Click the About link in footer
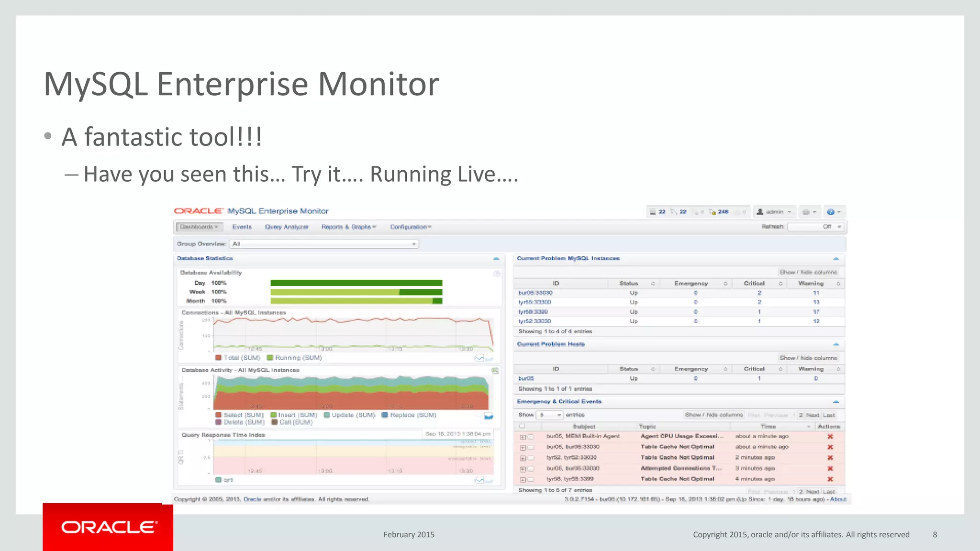 point(838,499)
